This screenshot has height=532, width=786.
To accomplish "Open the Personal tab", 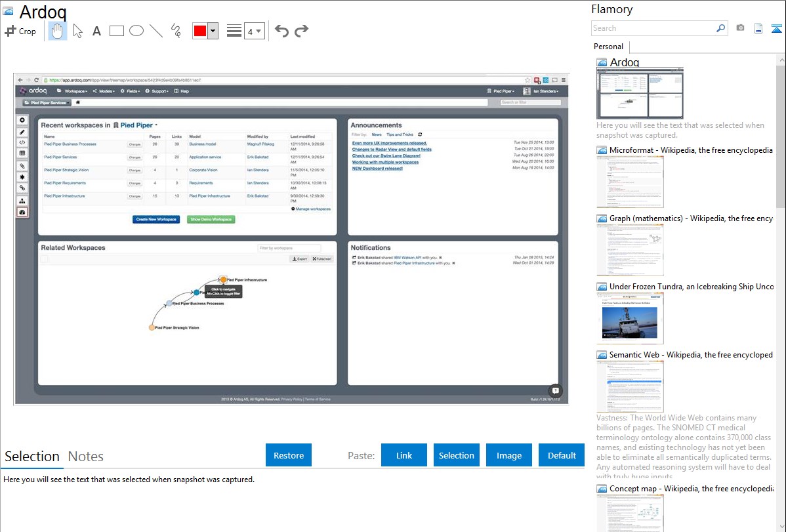I will 609,47.
